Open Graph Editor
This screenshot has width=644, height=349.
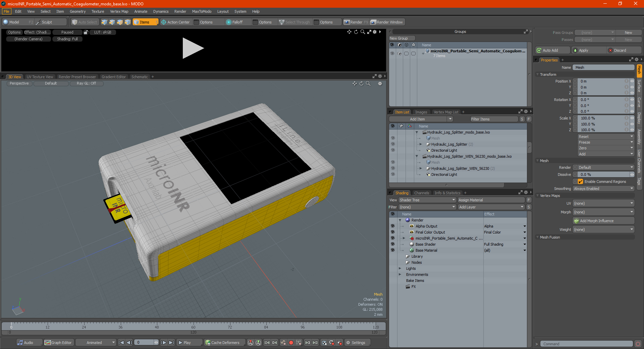pos(58,343)
